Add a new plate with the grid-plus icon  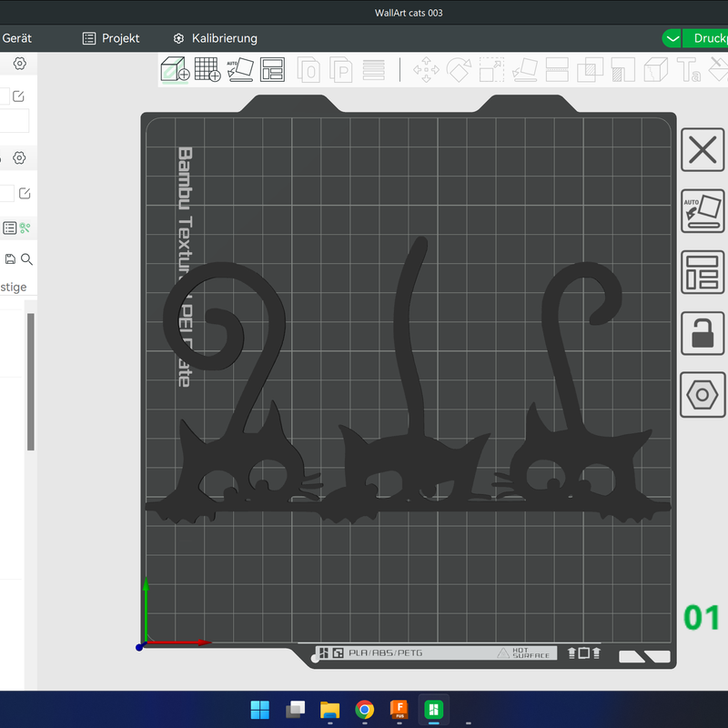pos(207,70)
